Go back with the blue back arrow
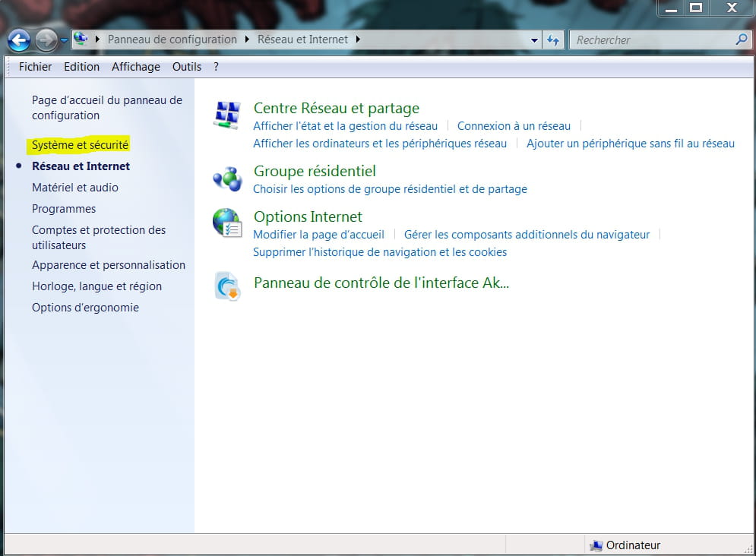756x556 pixels. [19, 40]
